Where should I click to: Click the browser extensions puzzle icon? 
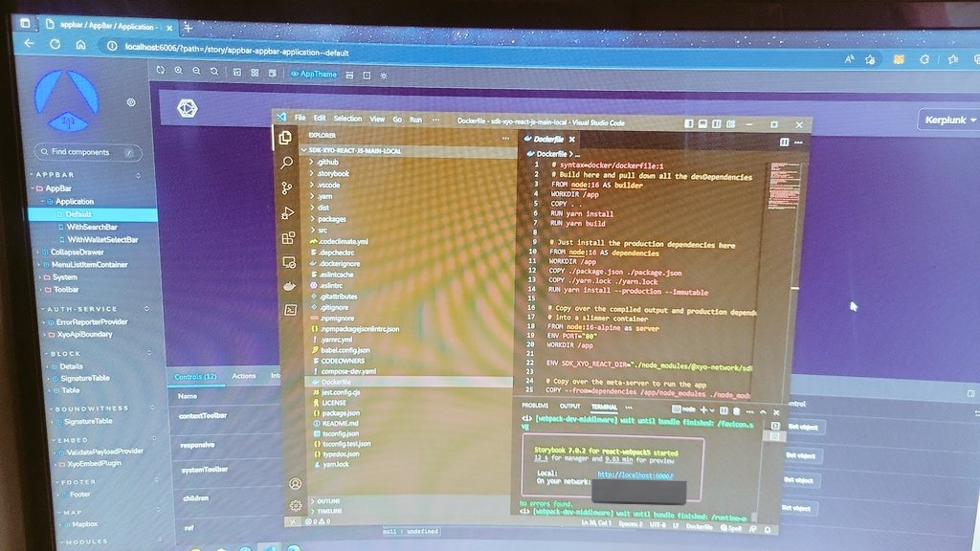point(924,60)
